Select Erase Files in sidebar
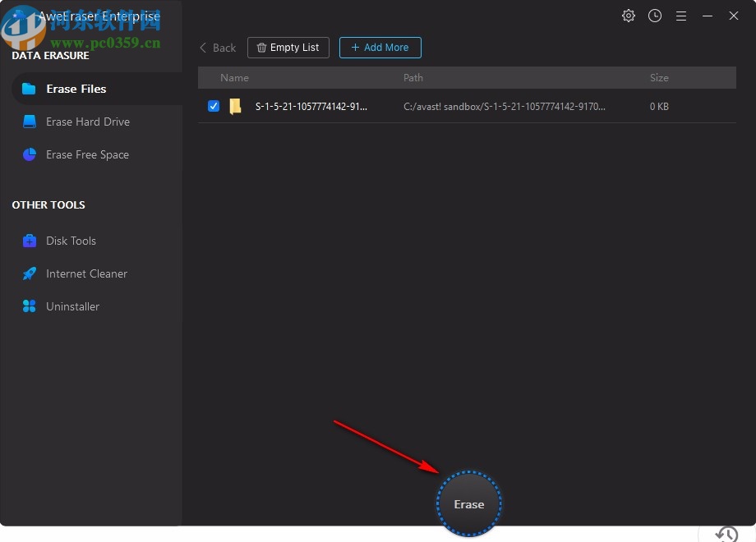 (96, 89)
